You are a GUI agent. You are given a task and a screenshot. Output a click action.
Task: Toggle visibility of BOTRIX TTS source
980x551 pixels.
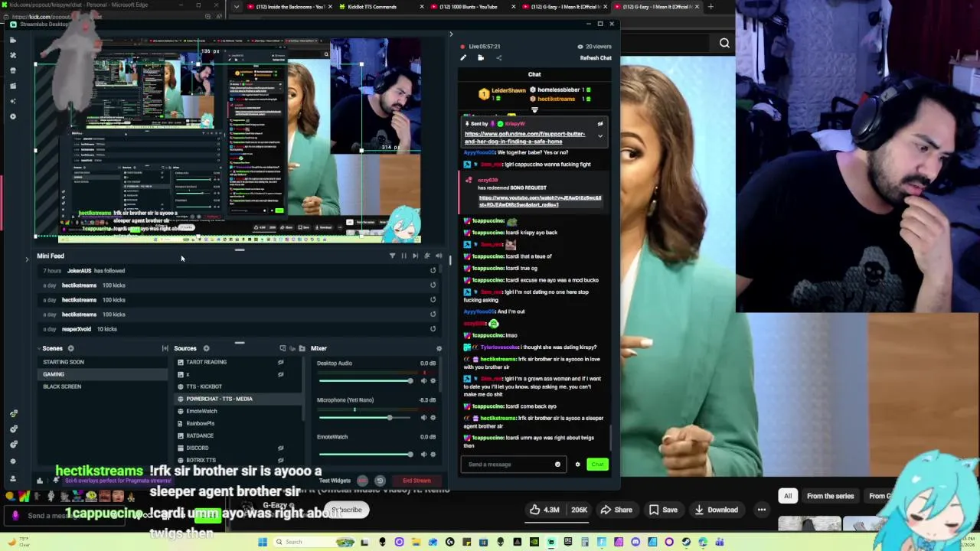(280, 460)
